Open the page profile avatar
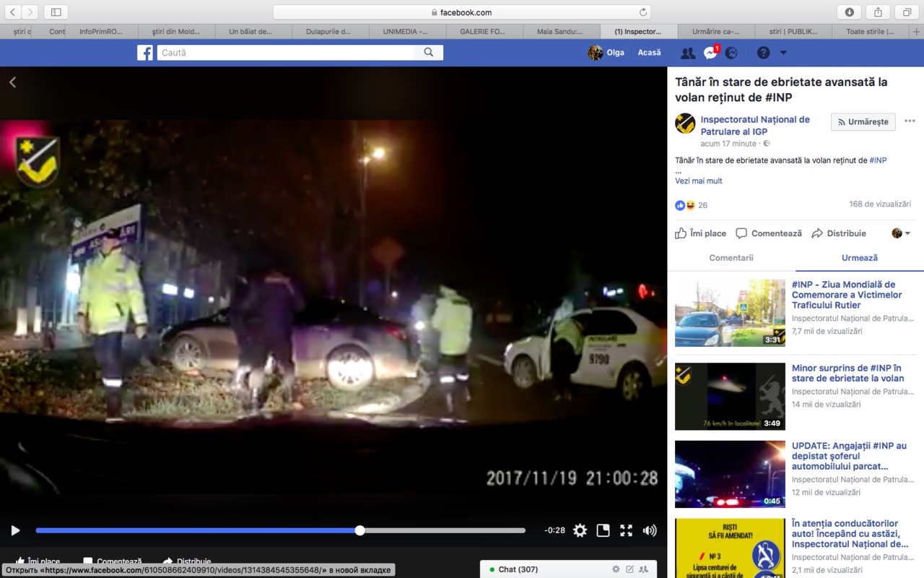 pyautogui.click(x=685, y=124)
